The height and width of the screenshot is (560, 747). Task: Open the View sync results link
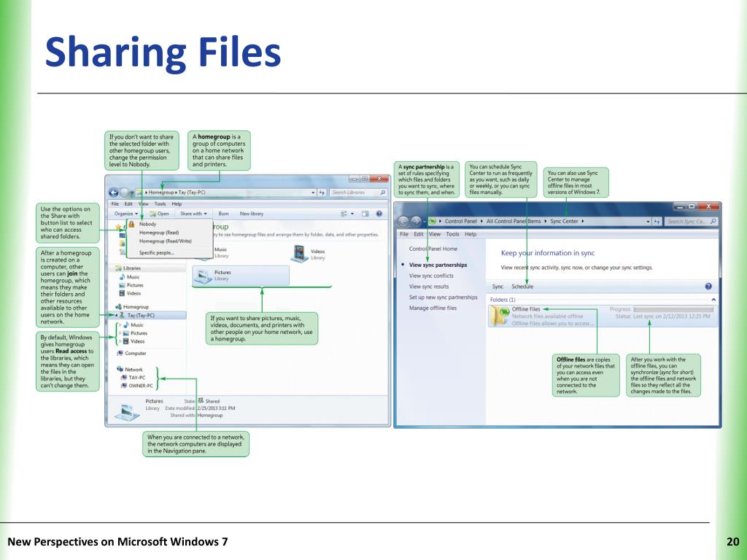point(429,287)
